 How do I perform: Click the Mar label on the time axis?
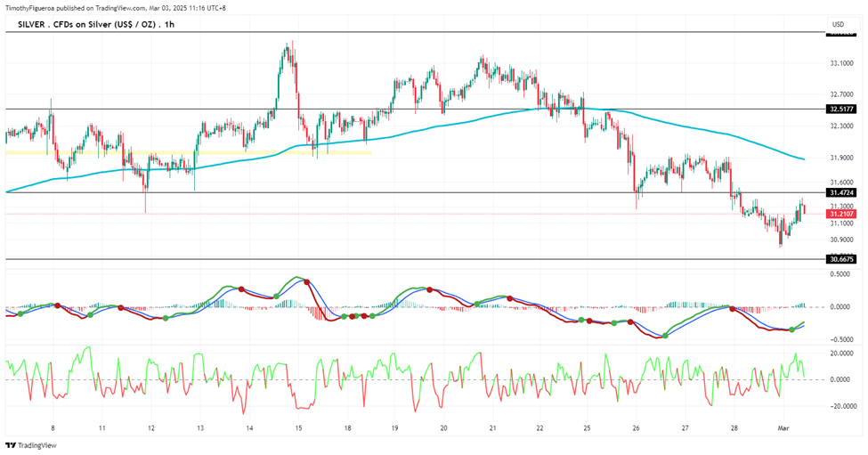(x=783, y=428)
